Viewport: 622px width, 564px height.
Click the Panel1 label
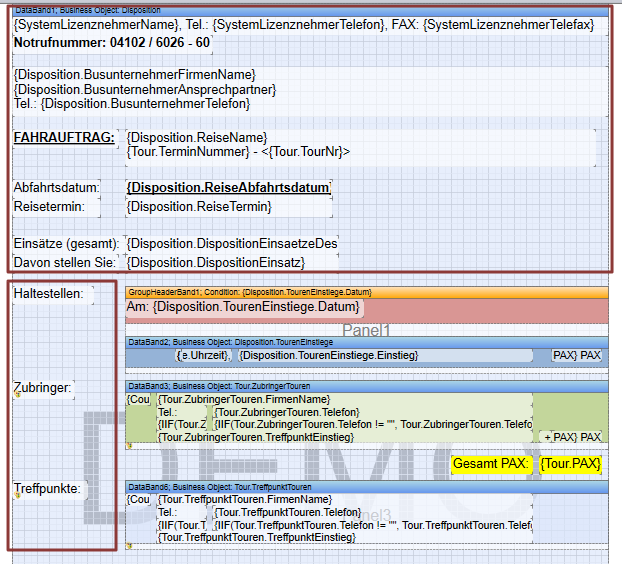tap(366, 330)
